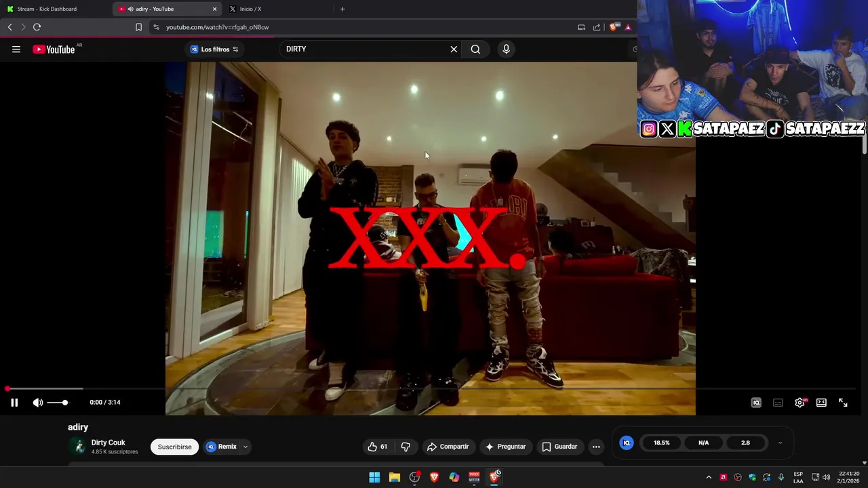Open a new browser tab

[x=342, y=9]
